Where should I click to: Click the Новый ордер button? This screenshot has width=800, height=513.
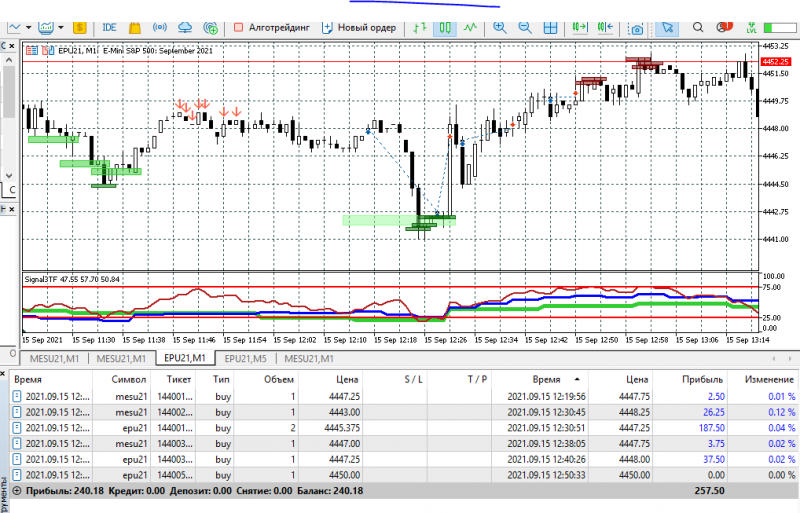(359, 28)
